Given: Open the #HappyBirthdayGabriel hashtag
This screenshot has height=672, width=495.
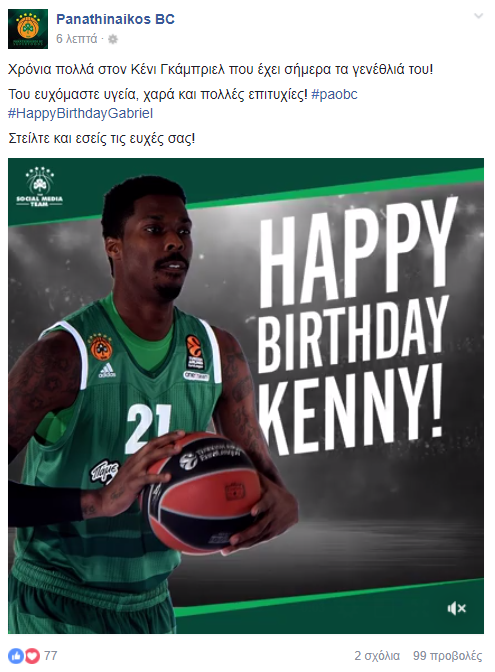Looking at the screenshot, I should coord(80,114).
